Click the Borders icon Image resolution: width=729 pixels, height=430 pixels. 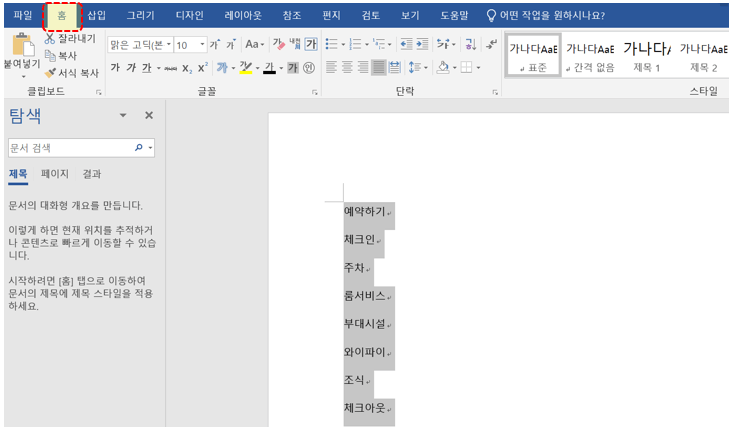click(466, 68)
